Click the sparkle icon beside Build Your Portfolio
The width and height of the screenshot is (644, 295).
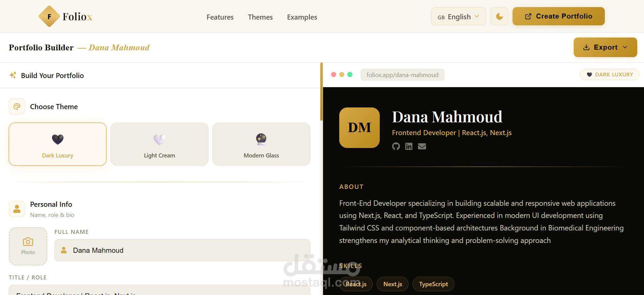[x=13, y=75]
